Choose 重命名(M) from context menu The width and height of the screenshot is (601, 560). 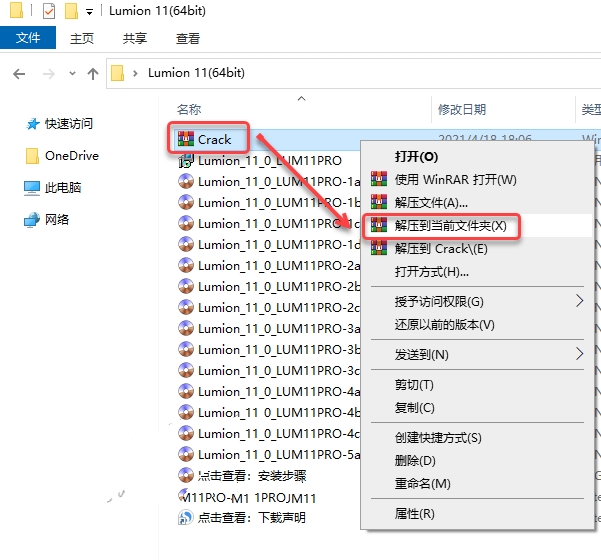coord(478,483)
